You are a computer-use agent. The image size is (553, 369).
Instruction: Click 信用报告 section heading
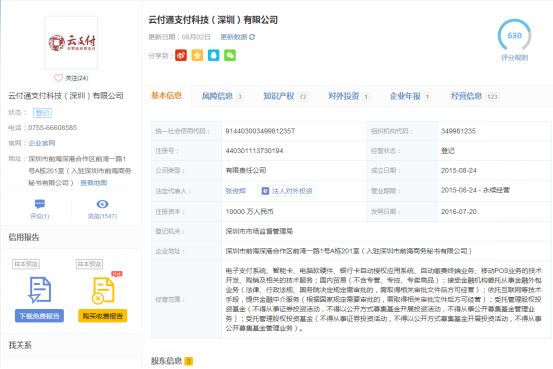pos(24,237)
